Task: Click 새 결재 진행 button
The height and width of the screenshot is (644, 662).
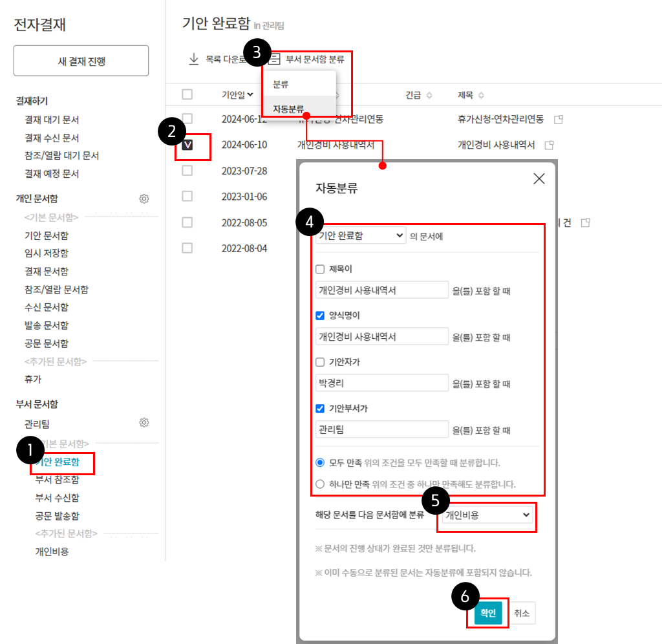Action: click(81, 61)
